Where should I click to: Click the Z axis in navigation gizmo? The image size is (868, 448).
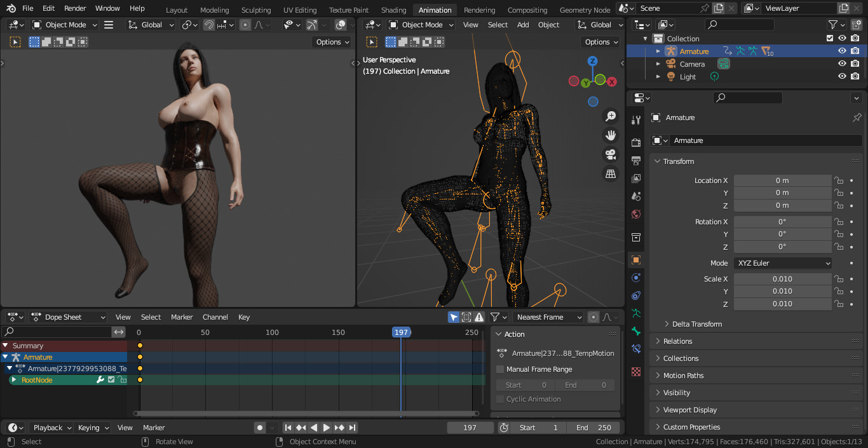click(592, 61)
